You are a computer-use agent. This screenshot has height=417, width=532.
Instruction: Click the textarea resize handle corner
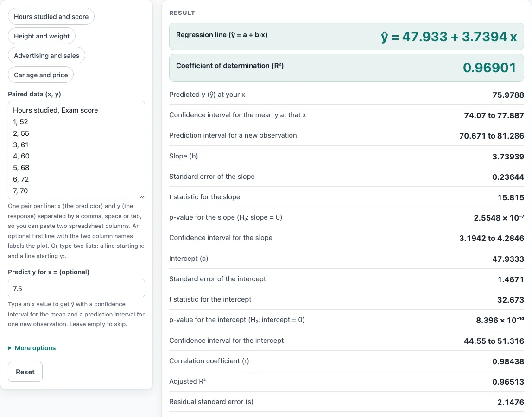[142, 196]
